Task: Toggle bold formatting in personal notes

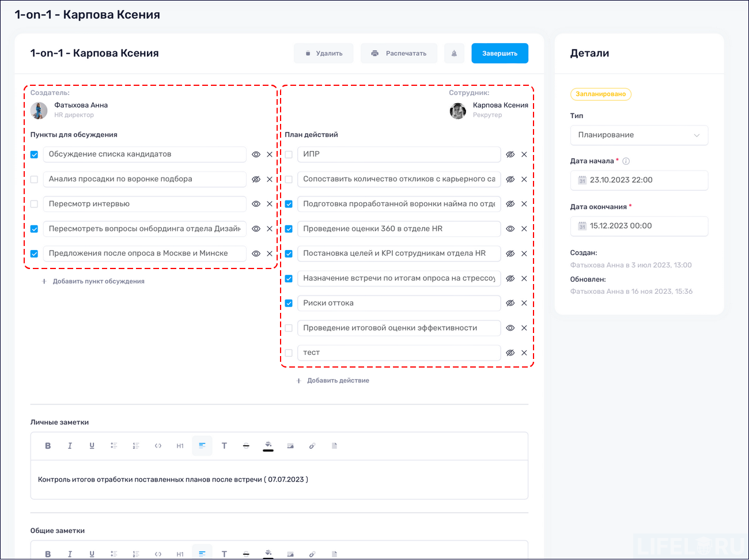Action: point(48,445)
